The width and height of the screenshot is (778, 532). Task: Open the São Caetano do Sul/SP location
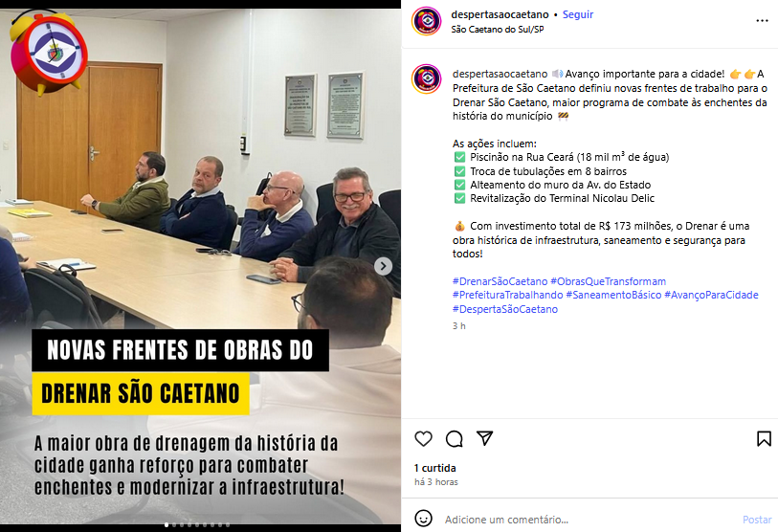(498, 30)
